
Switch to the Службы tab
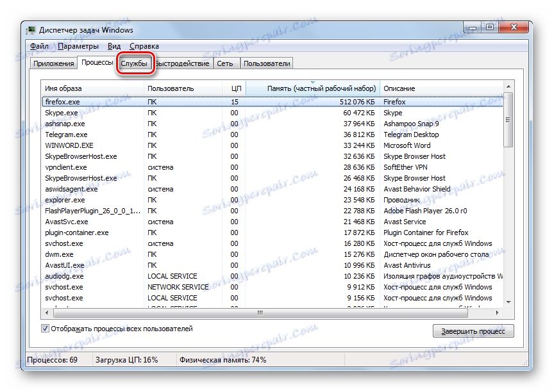tap(134, 63)
